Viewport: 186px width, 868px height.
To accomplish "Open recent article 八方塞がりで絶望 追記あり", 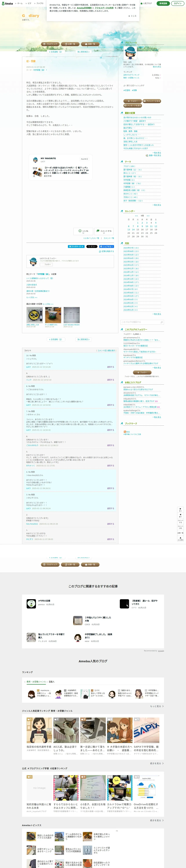I will [x=135, y=121].
